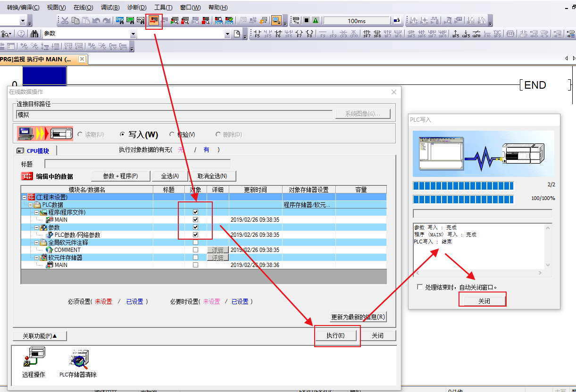Screen dimensions: 576x392
Task: Click the sF7 rising pulse contact icon
Action: pos(367,34)
